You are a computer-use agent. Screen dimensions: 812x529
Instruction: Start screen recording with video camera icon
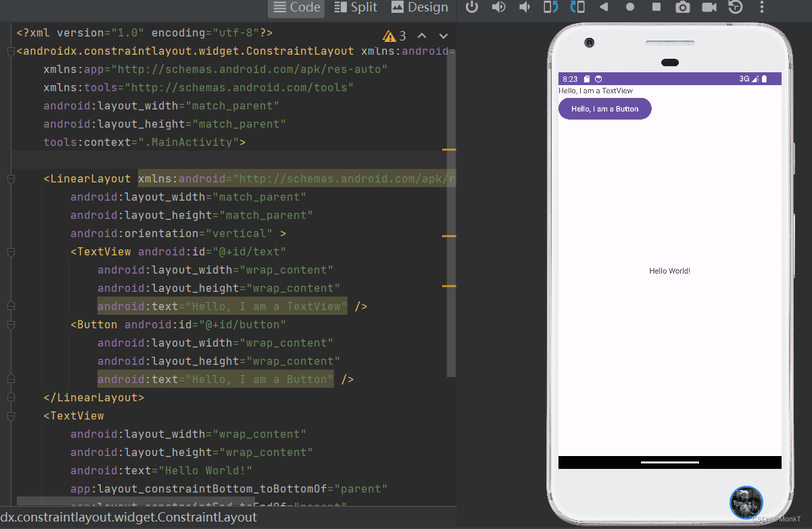click(x=709, y=7)
